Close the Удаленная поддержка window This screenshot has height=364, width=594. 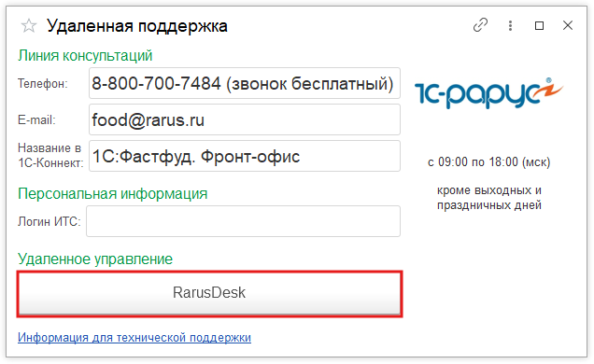(568, 25)
